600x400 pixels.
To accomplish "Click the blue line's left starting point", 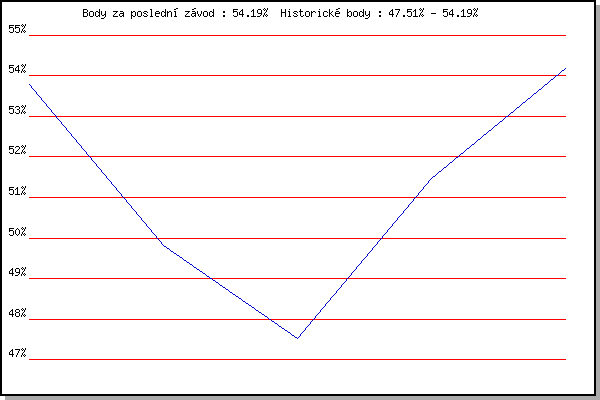I will pyautogui.click(x=29, y=84).
